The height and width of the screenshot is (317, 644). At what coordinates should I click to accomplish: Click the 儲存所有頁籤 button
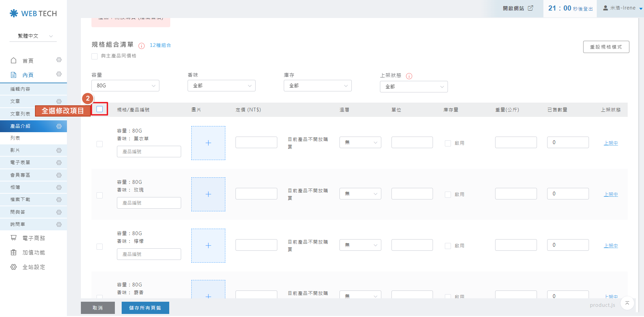point(145,308)
